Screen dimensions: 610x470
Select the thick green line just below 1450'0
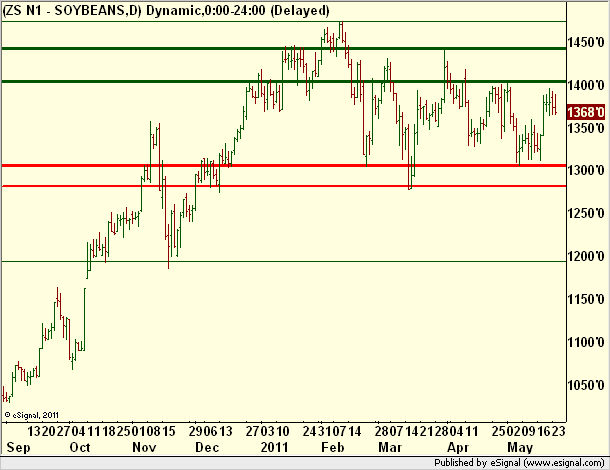(284, 49)
